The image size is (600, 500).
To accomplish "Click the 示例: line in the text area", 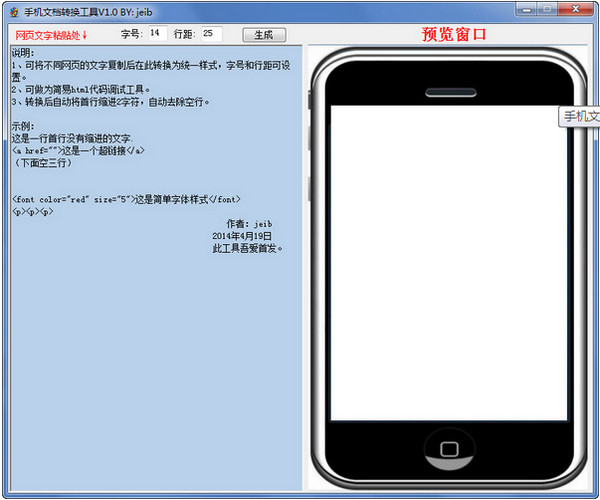I will click(x=24, y=126).
